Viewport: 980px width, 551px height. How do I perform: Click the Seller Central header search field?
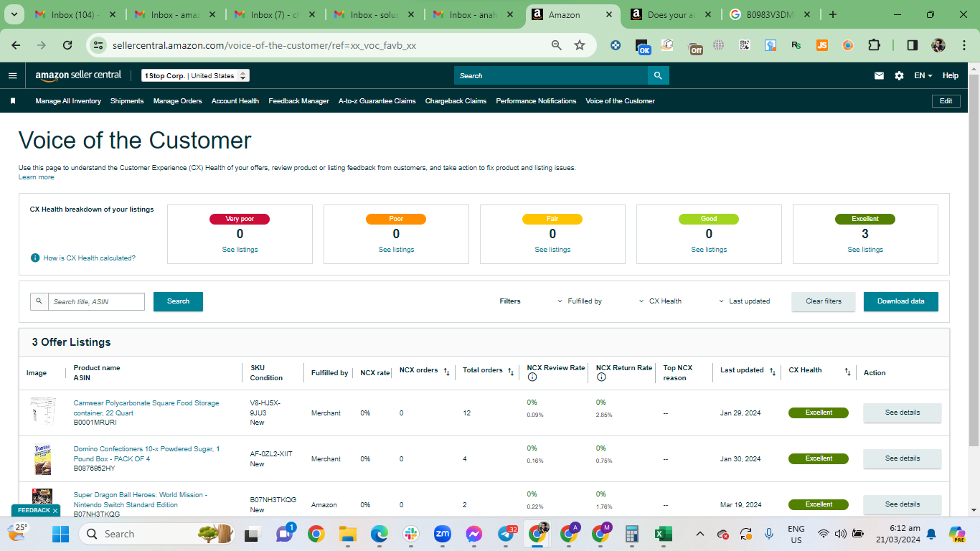tap(551, 75)
